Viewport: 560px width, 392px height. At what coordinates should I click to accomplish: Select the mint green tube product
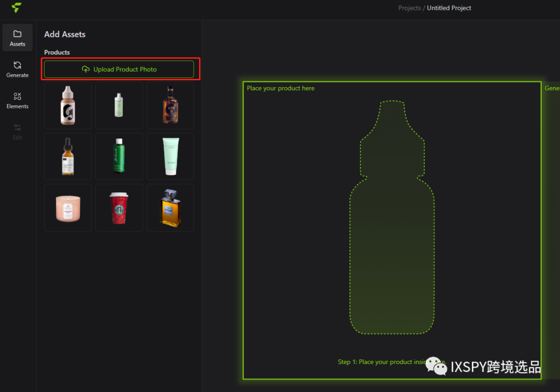tap(171, 157)
